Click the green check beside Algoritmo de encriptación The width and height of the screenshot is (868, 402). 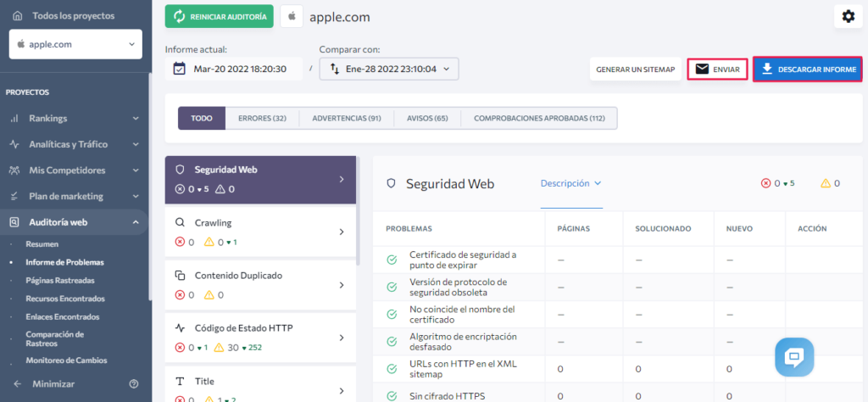392,341
